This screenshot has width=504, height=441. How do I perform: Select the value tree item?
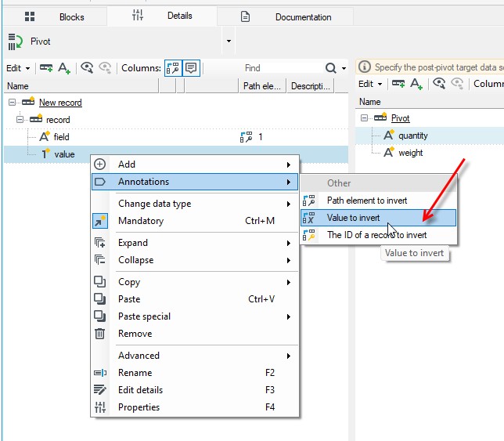pos(64,154)
